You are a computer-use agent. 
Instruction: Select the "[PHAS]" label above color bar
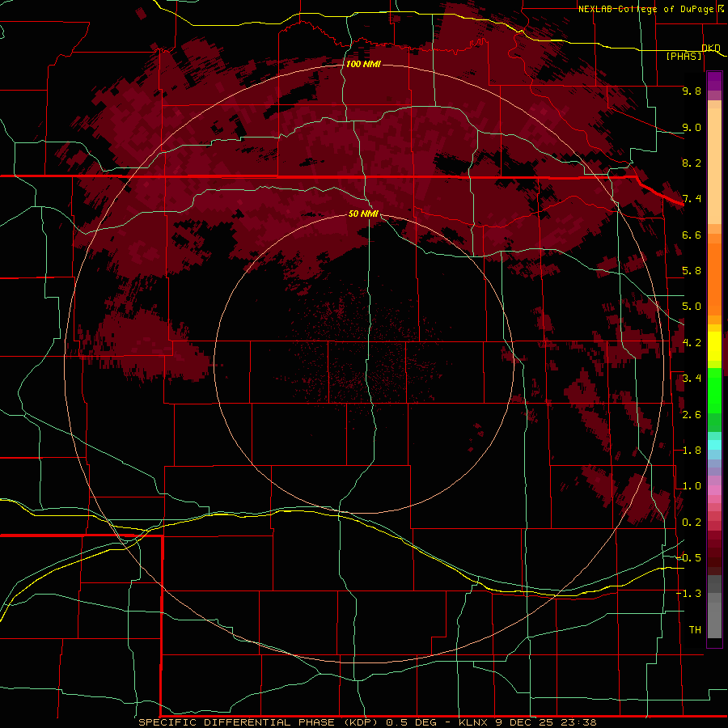[x=684, y=56]
